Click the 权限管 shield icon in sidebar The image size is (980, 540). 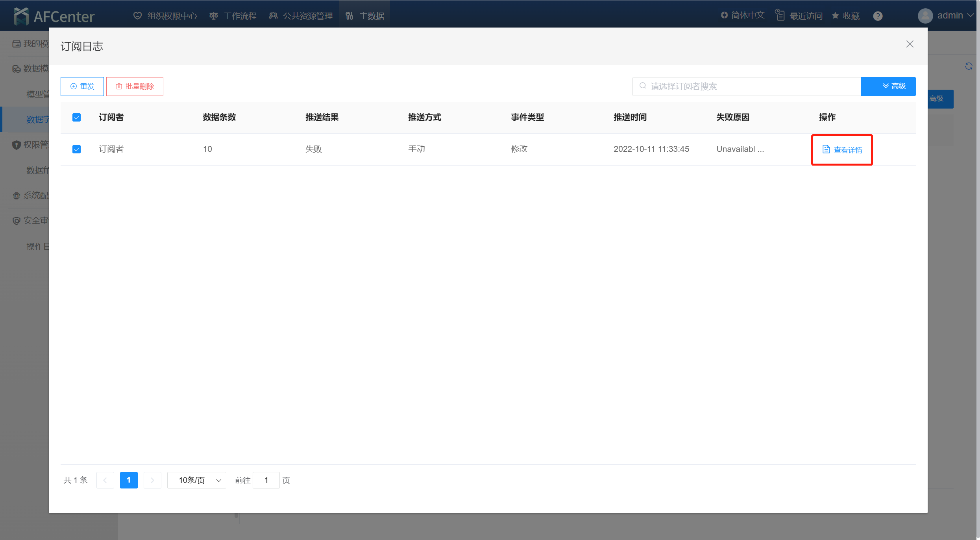16,145
